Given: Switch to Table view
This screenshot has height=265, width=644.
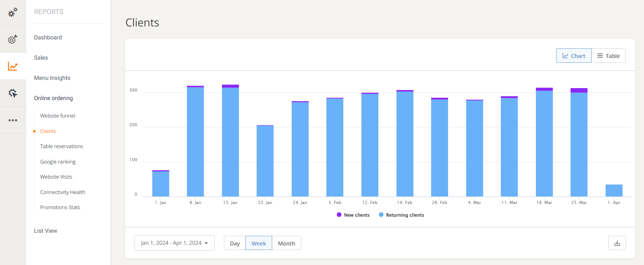Looking at the screenshot, I should click(608, 56).
